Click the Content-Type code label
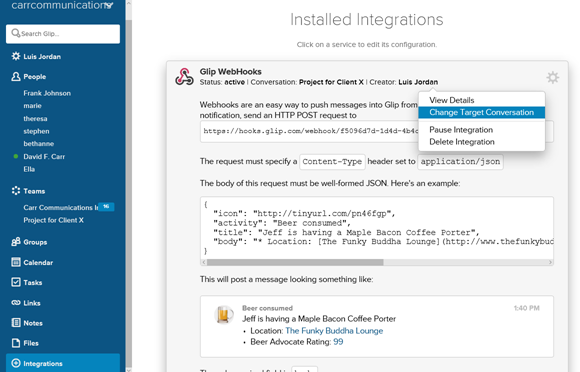580x372 pixels. click(x=332, y=162)
